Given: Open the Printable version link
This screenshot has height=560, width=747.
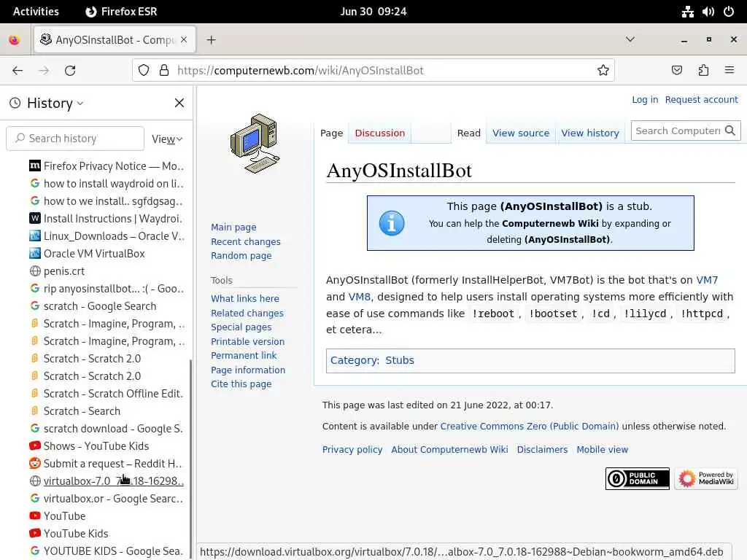Looking at the screenshot, I should click(x=247, y=341).
